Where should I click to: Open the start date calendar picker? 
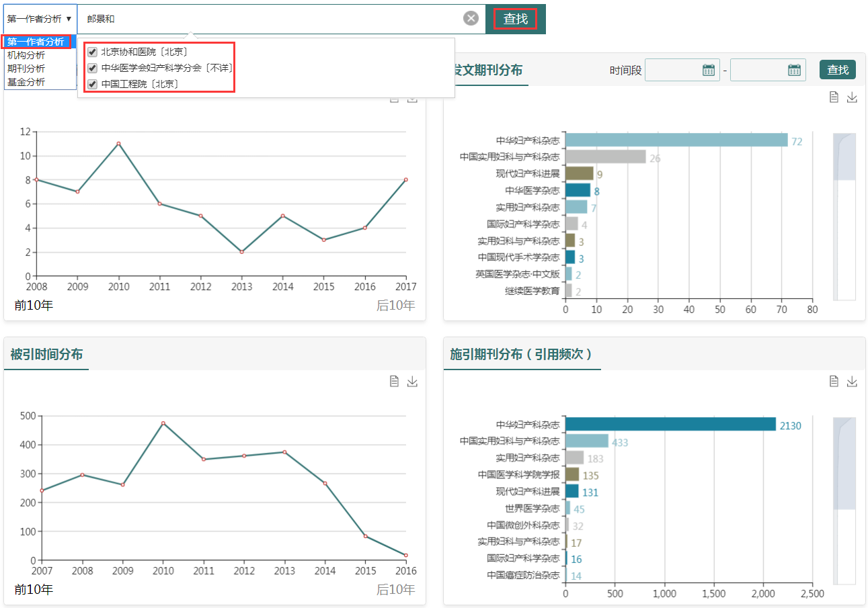[x=709, y=70]
